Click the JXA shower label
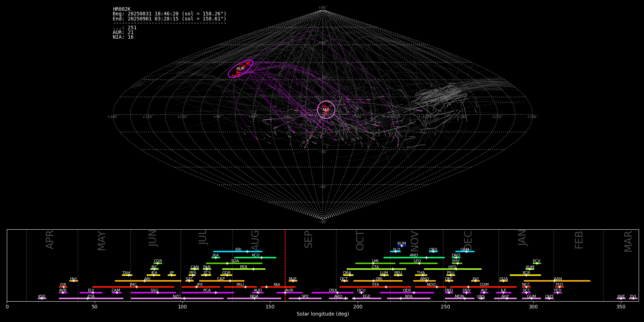The width and height of the screenshot is (644, 322). (215, 255)
